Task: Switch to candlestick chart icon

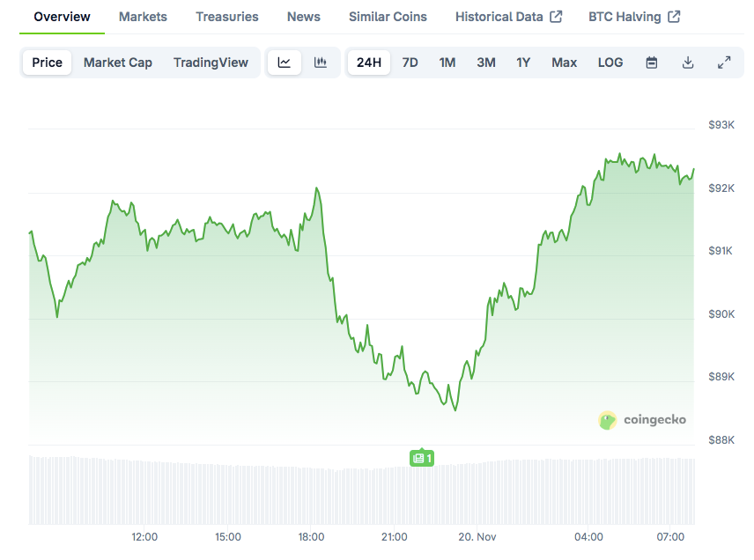Action: (321, 63)
